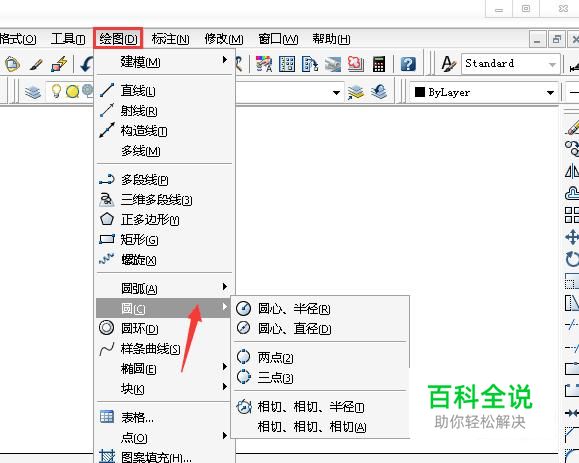Toggle the layer lightbulb on/off icon
The image size is (579, 463).
[56, 91]
